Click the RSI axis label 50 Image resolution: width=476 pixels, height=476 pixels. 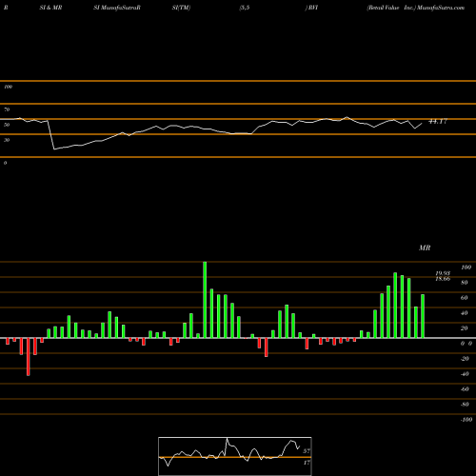pyautogui.click(x=7, y=125)
